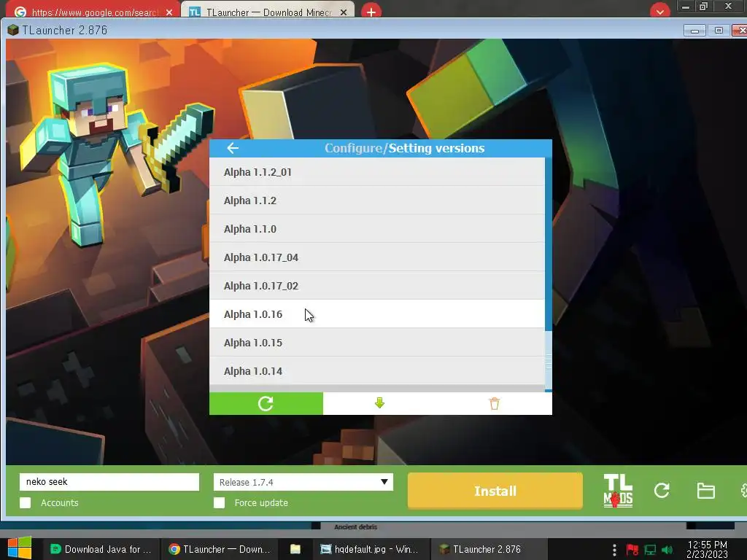The height and width of the screenshot is (560, 747).
Task: Select Alpha 1.0.16 version row
Action: coord(377,314)
